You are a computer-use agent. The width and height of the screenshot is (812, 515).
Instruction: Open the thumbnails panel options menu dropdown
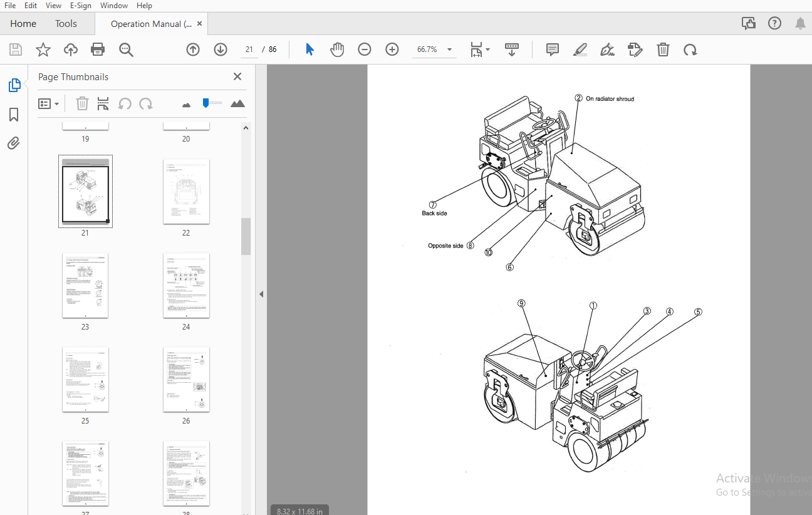(x=49, y=103)
